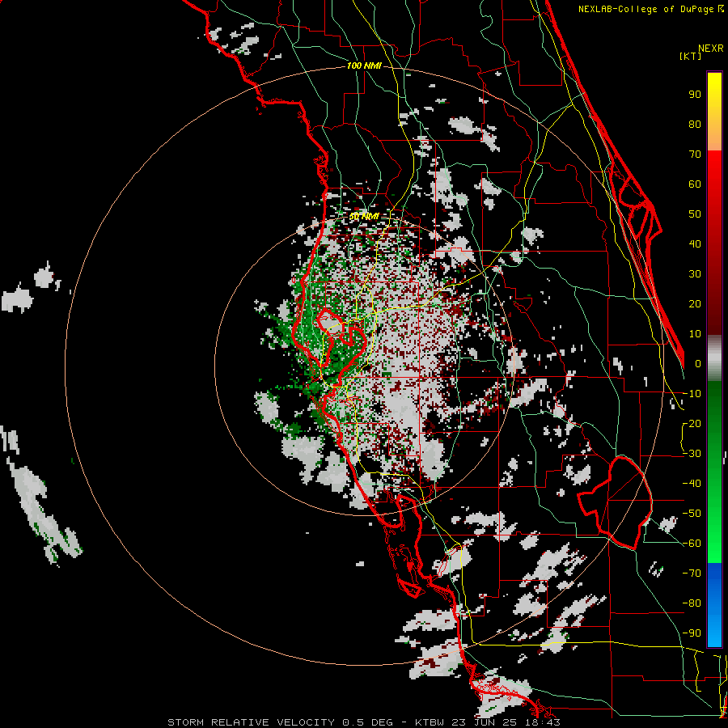The width and height of the screenshot is (728, 728).
Task: Click the 50 NMI range ring label
Action: point(364,217)
